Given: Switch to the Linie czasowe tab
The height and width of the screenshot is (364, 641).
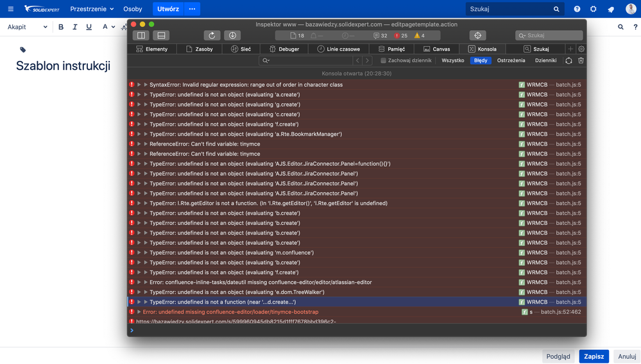Looking at the screenshot, I should point(339,49).
